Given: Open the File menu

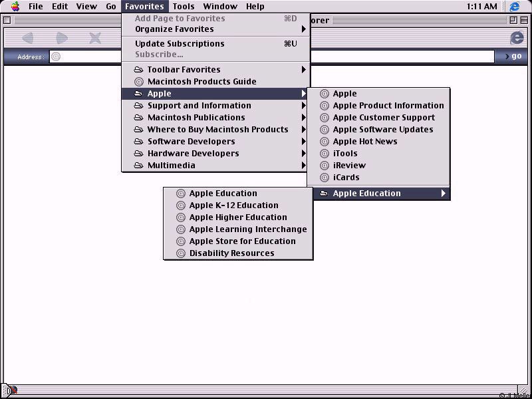Looking at the screenshot, I should click(36, 7).
